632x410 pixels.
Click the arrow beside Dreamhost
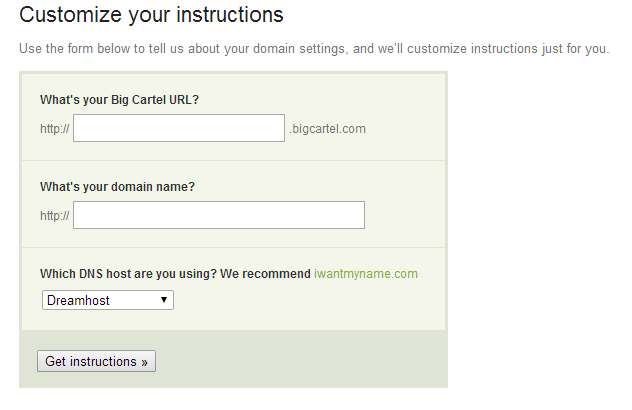(164, 300)
